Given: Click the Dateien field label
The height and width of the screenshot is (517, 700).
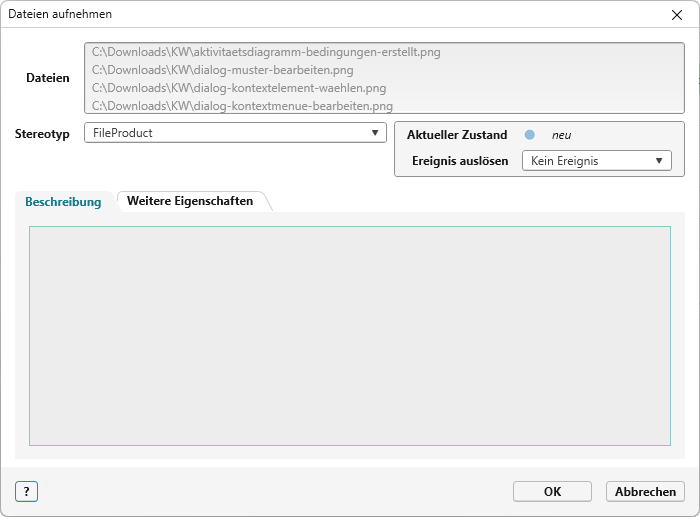Looking at the screenshot, I should [x=48, y=78].
